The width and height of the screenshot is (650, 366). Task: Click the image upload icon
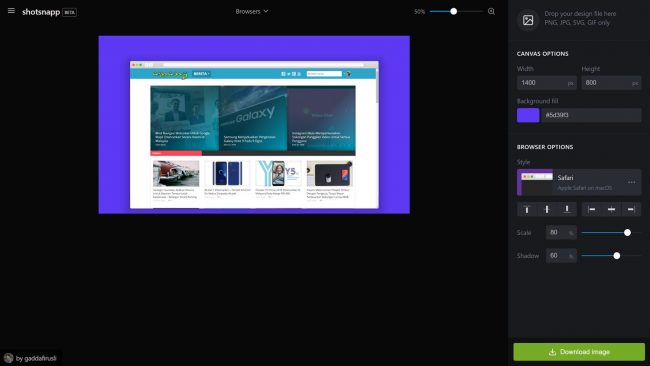528,19
